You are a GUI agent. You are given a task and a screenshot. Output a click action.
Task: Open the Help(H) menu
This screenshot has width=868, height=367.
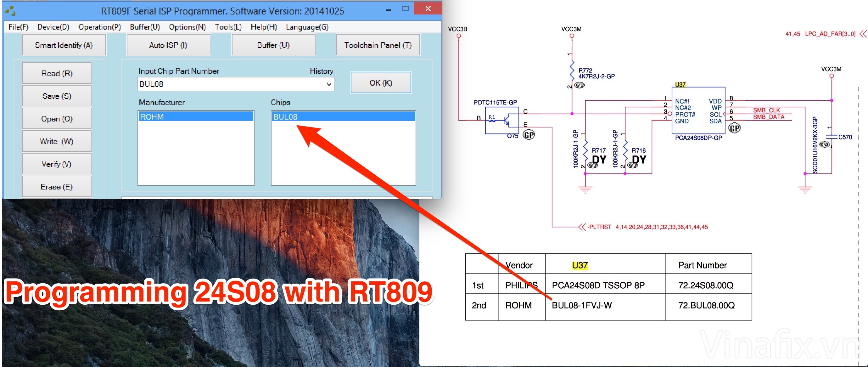click(264, 27)
